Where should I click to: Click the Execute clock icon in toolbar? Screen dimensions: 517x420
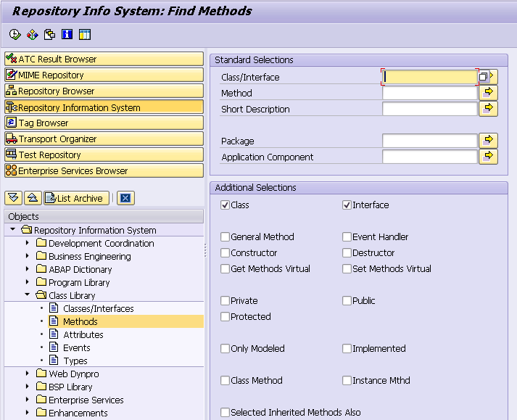15,34
